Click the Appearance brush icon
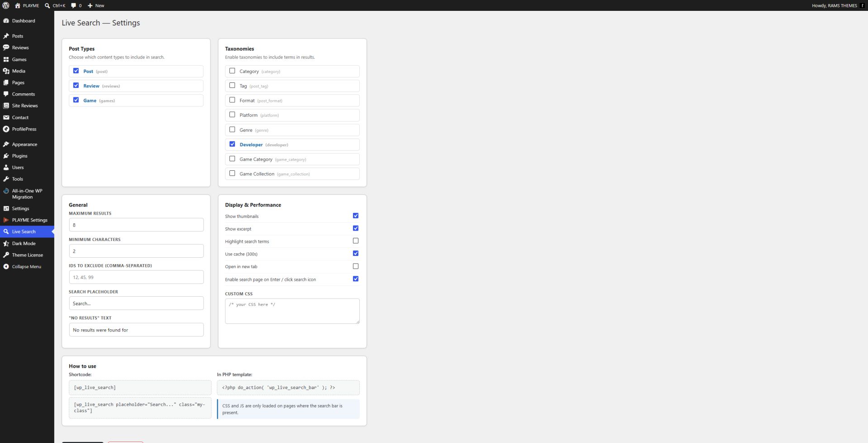This screenshot has width=868, height=443. pyautogui.click(x=6, y=144)
